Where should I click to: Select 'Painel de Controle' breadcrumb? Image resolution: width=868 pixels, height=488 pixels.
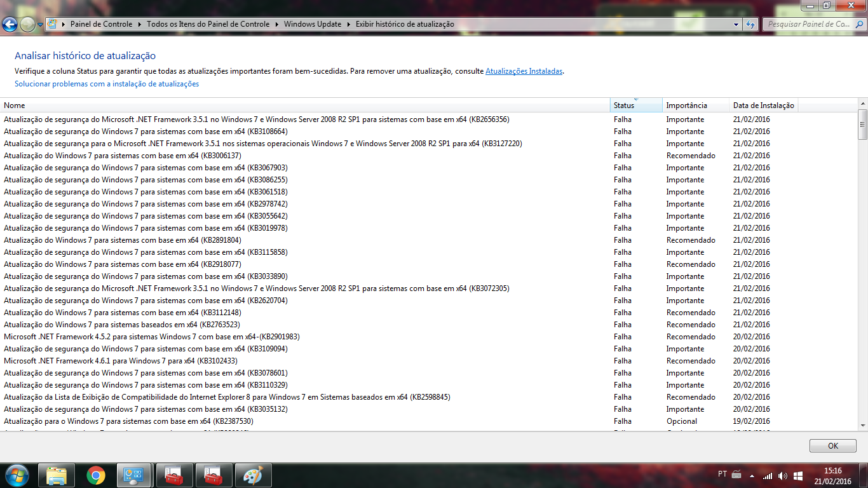coord(101,24)
